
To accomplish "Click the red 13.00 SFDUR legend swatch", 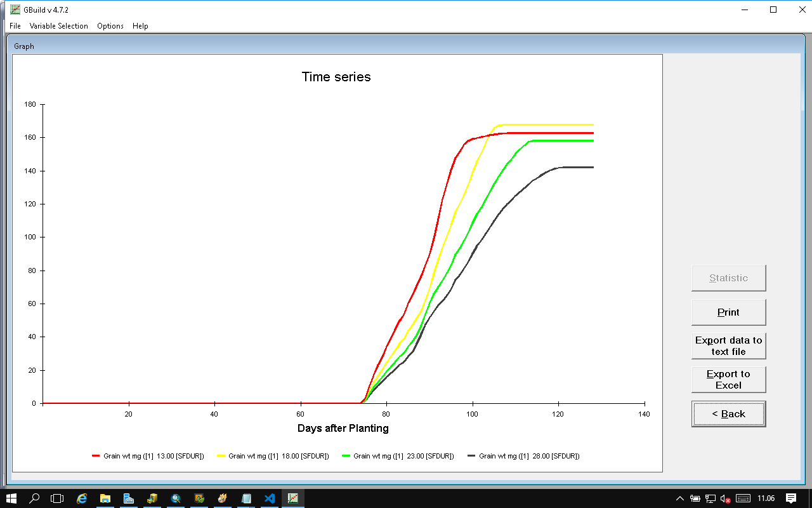I will 96,456.
